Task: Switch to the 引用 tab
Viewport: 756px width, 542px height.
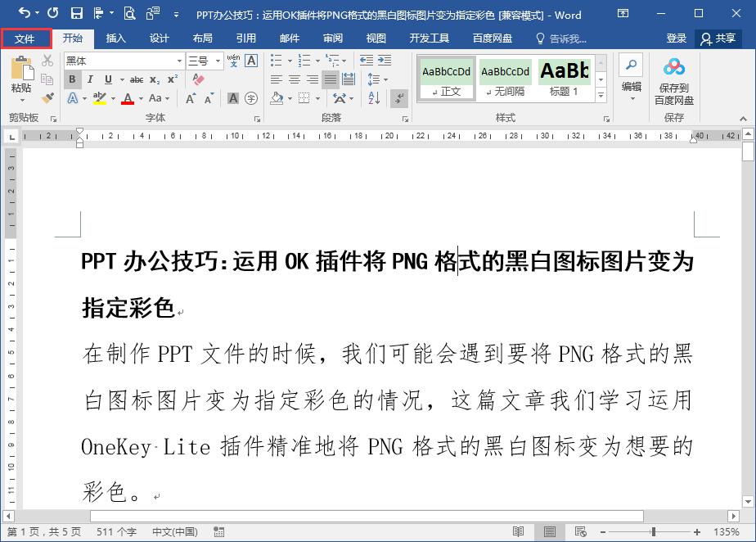Action: click(246, 38)
